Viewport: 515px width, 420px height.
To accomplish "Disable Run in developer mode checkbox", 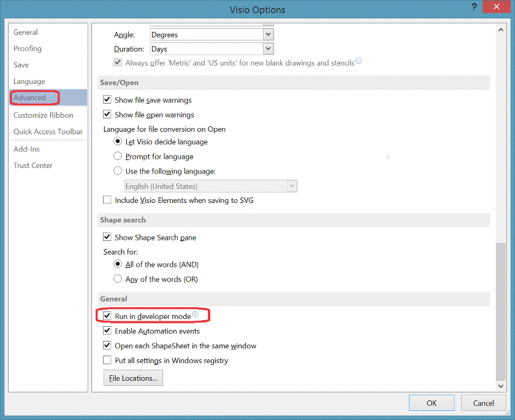I will [107, 316].
